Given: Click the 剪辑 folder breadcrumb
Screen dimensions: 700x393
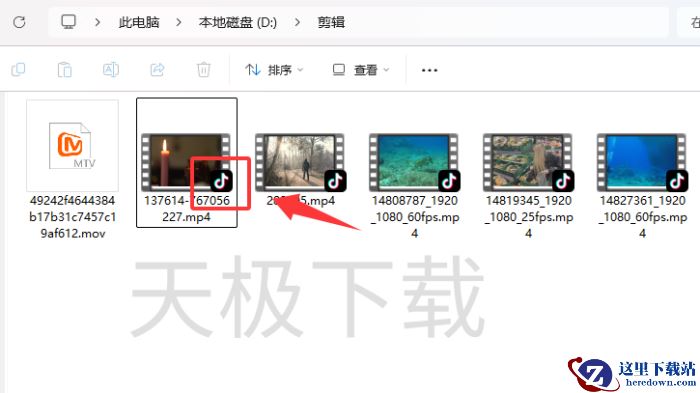Looking at the screenshot, I should tap(331, 22).
